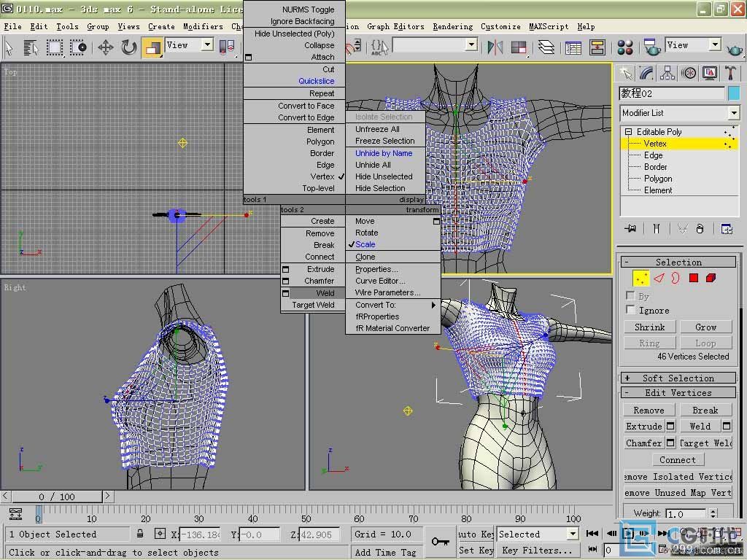This screenshot has width=747, height=560.
Task: Click the Shrink selection button
Action: click(x=649, y=327)
